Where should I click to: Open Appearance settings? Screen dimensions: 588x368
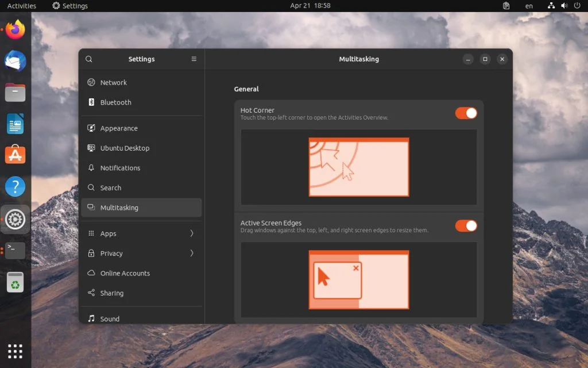(x=120, y=128)
